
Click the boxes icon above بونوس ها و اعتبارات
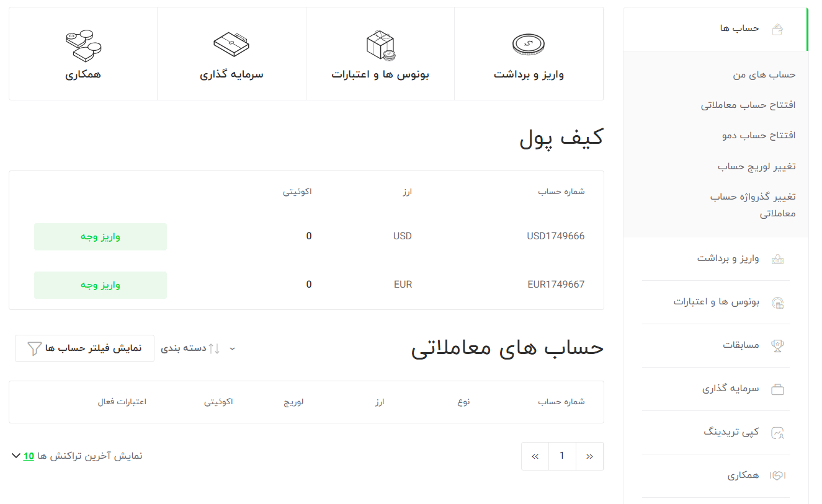[x=380, y=46]
